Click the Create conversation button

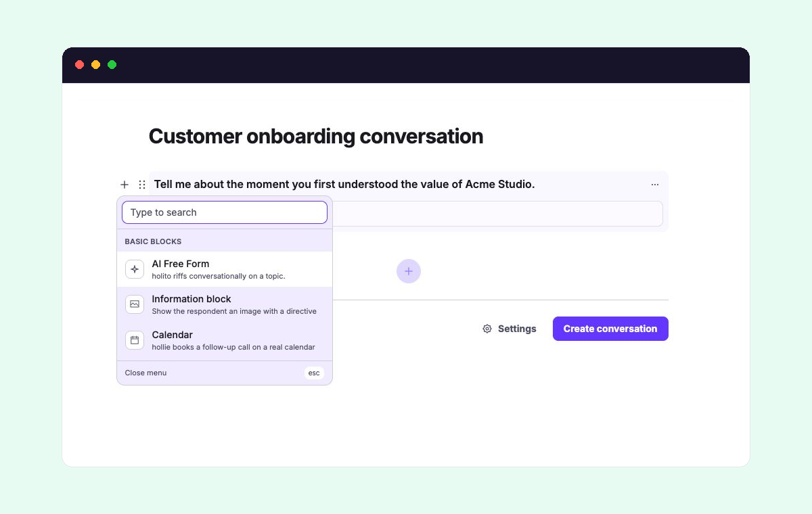[610, 329]
